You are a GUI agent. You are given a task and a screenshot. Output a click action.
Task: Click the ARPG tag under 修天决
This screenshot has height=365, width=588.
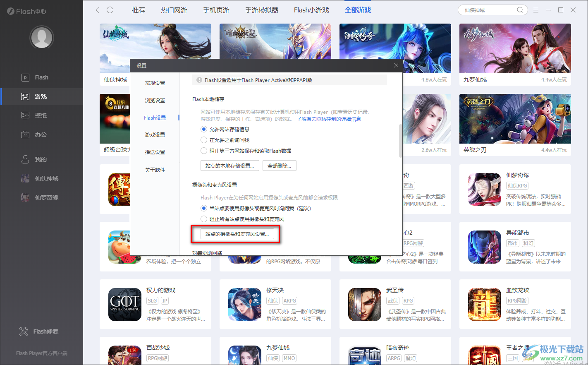(x=290, y=301)
